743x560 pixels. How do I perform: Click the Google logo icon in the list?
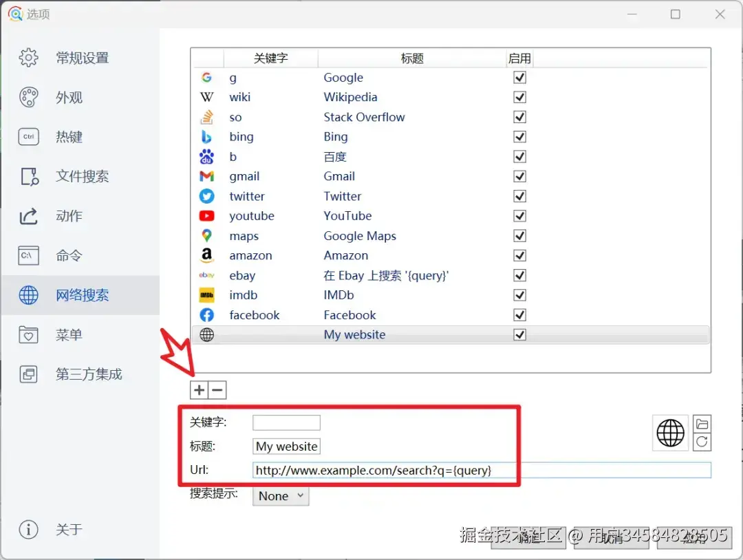(x=206, y=77)
